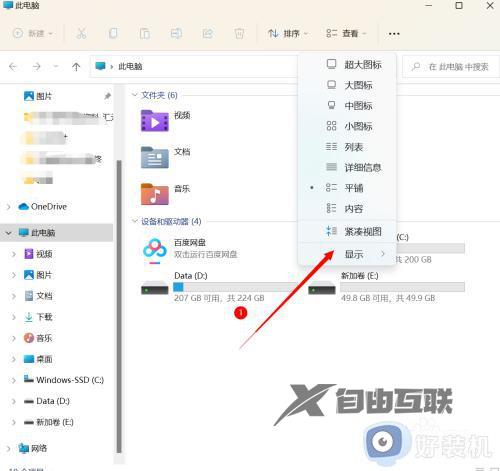
Task: Open the 百度网盘 cloud icon
Action: click(155, 251)
